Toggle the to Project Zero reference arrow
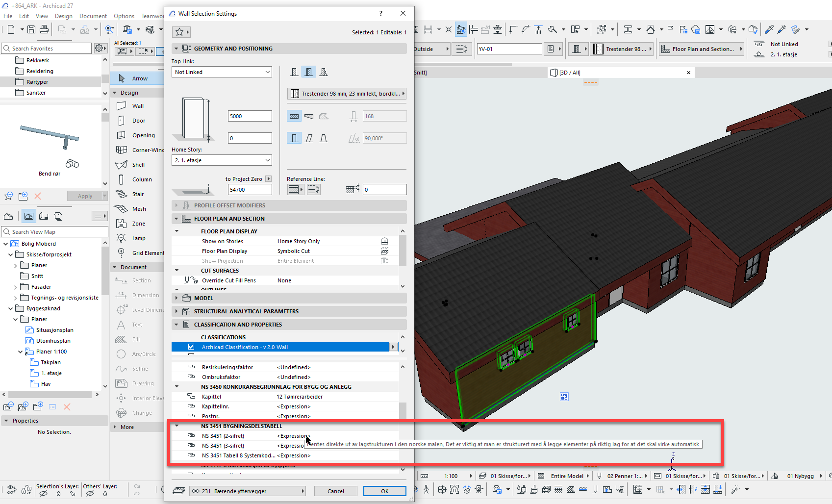 (268, 179)
